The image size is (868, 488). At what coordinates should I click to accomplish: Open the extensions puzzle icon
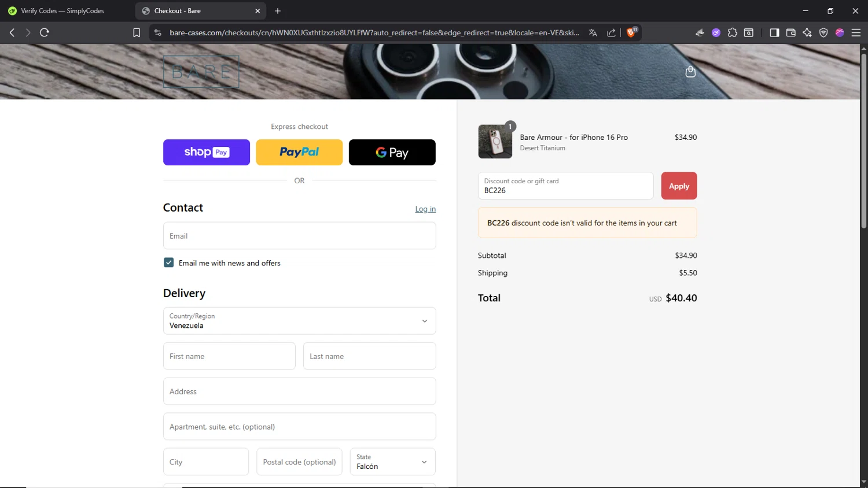(x=733, y=33)
